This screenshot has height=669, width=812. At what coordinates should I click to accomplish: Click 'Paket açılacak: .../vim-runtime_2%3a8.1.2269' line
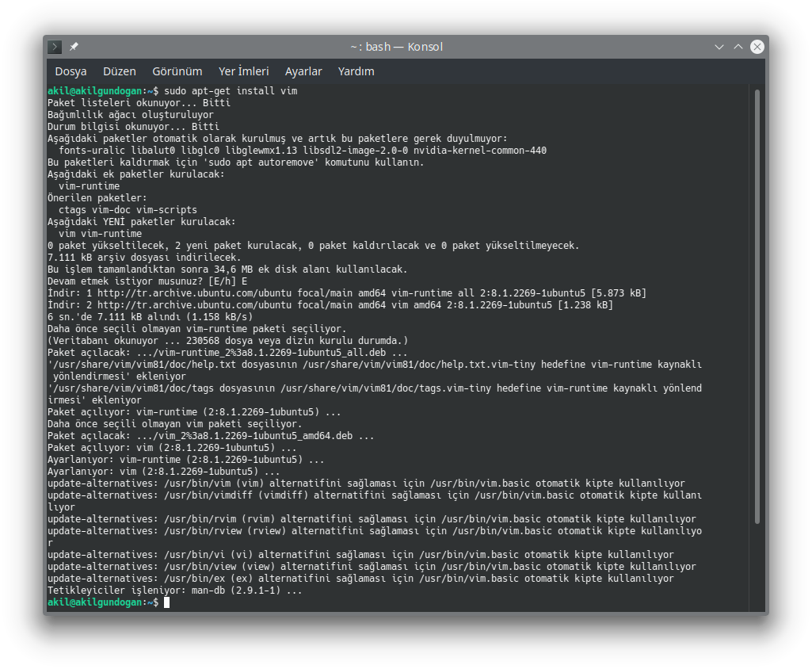click(227, 353)
